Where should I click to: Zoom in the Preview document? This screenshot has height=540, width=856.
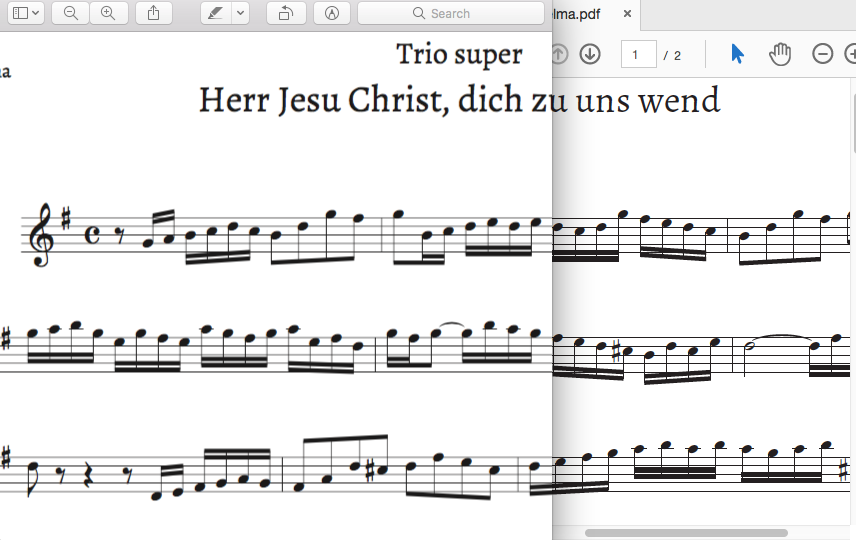click(109, 13)
